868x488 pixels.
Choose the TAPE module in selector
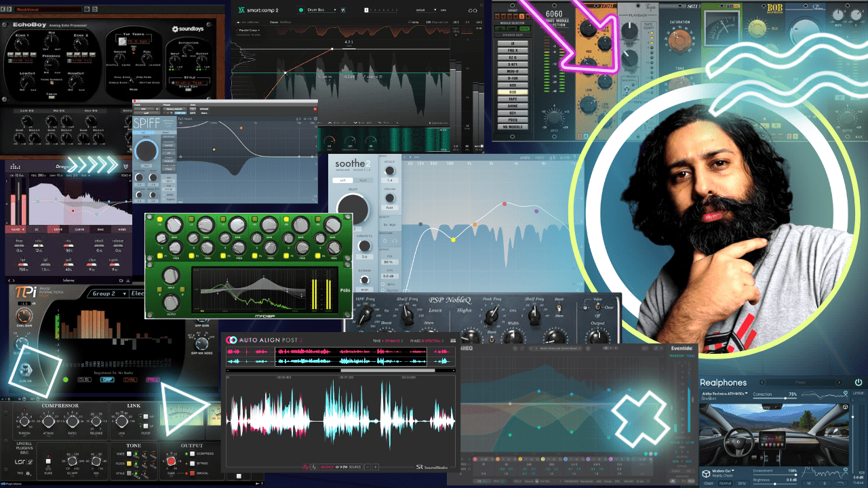513,99
